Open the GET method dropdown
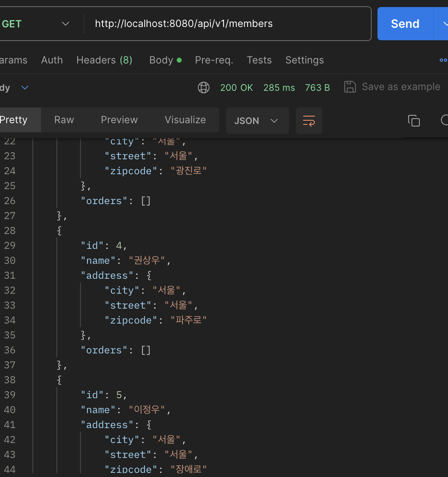Viewport: 448px width, 477px height. (35, 24)
